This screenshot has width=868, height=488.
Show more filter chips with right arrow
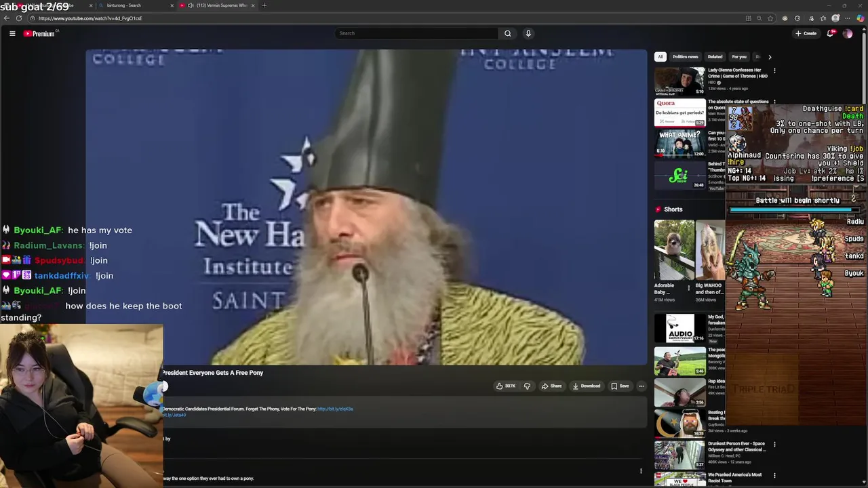pos(770,57)
